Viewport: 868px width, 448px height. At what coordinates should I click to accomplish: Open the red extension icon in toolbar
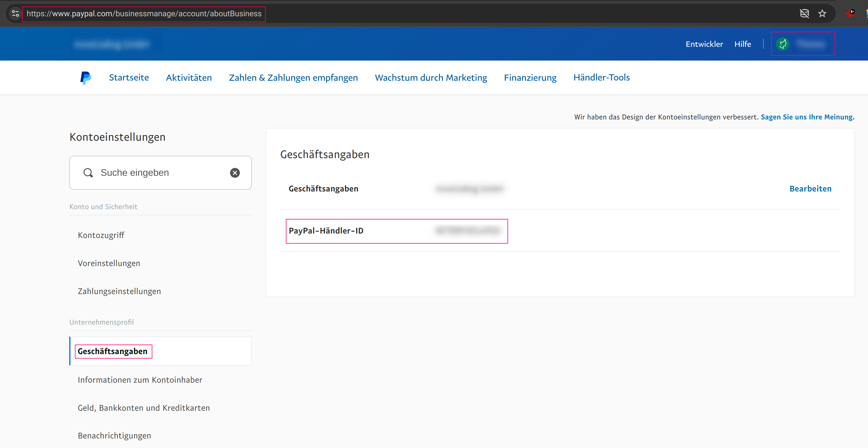tap(851, 13)
